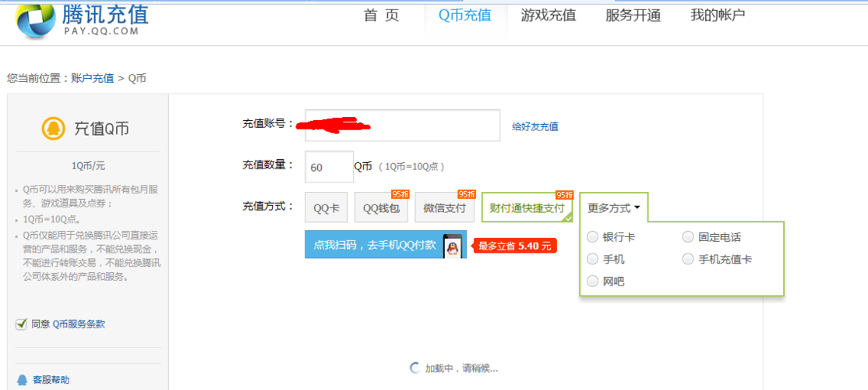Viewport: 868px width, 390px height.
Task: Choose 财付通快捷支付 payment method
Action: click(527, 208)
